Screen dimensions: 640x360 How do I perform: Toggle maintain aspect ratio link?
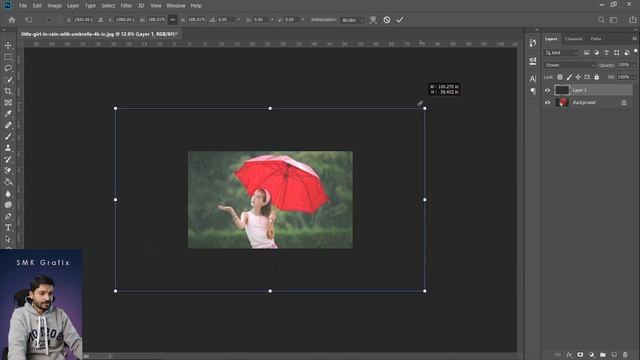(x=173, y=20)
